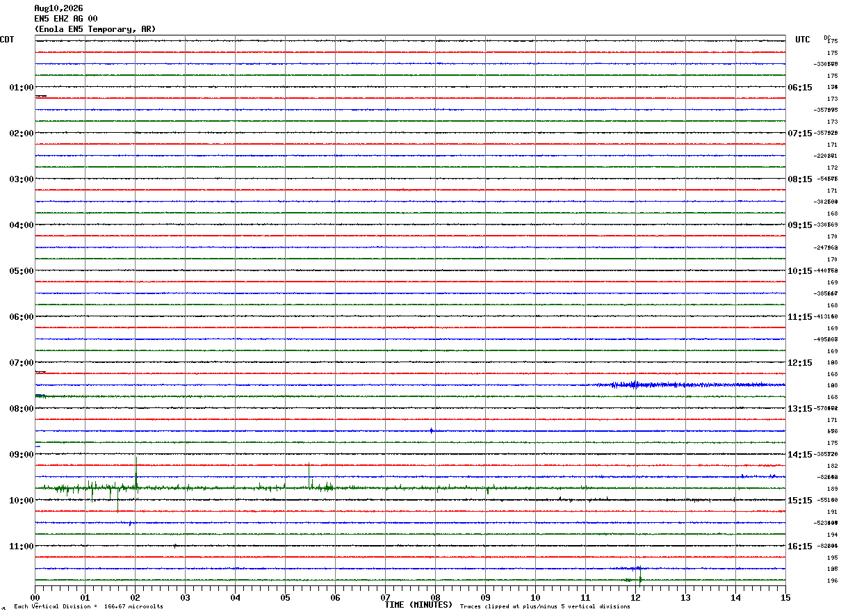
Task: Select the 02:00 CDT row label
Action: pos(22,133)
